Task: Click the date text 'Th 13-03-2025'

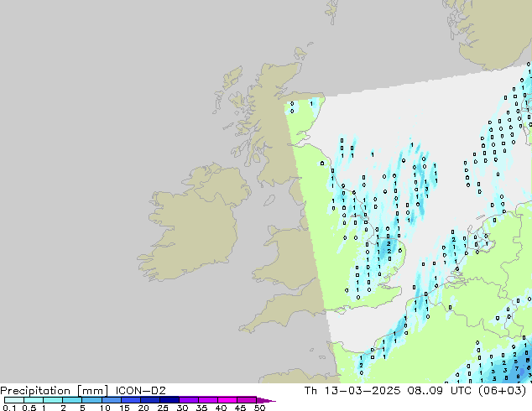Action: click(x=352, y=391)
